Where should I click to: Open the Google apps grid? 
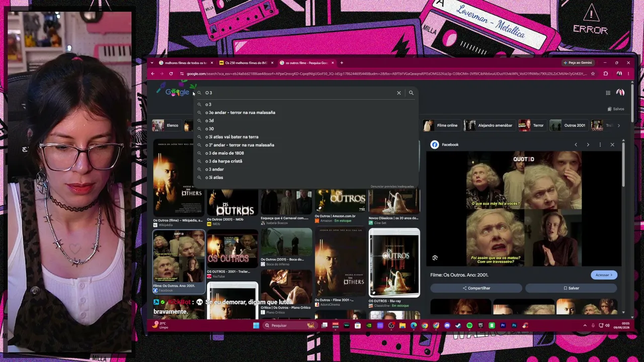click(x=608, y=93)
